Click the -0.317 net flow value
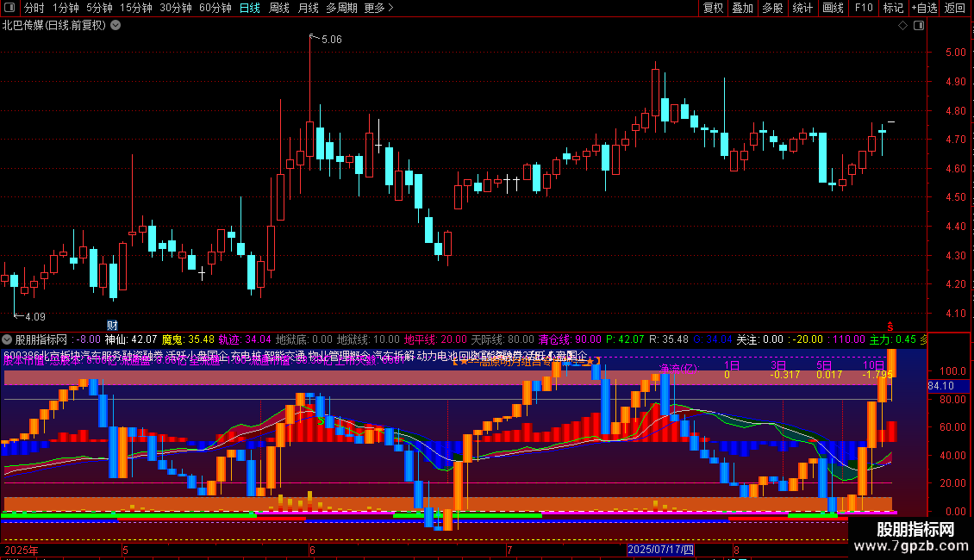Image resolution: width=974 pixels, height=560 pixels. coord(785,375)
